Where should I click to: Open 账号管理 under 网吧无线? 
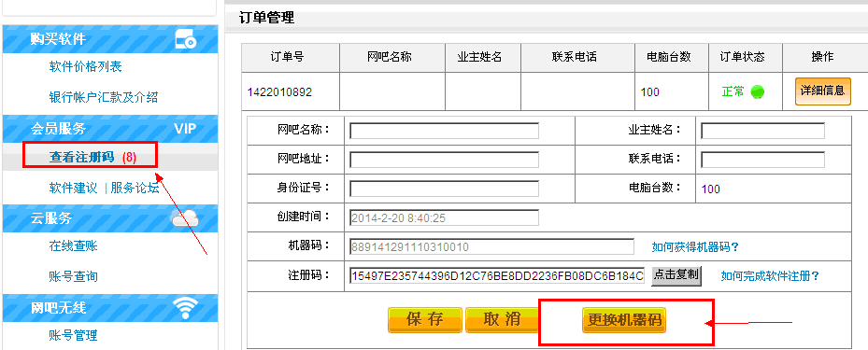(73, 335)
